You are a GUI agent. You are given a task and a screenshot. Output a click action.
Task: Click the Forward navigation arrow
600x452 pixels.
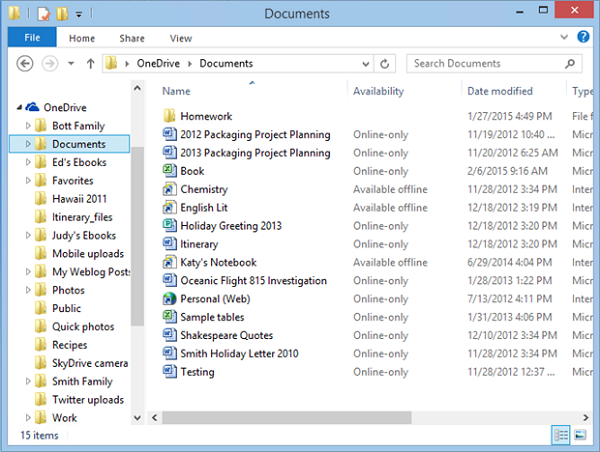pyautogui.click(x=50, y=64)
